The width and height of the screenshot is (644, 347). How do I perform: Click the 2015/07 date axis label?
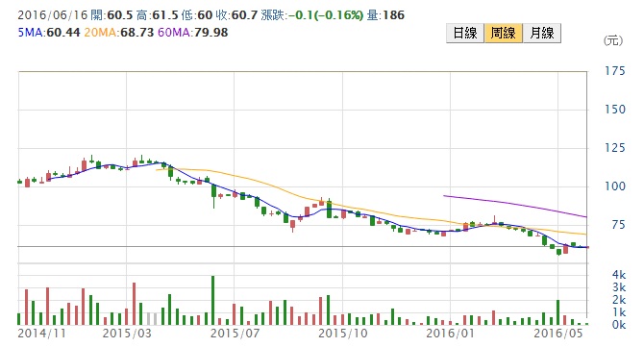coord(235,333)
